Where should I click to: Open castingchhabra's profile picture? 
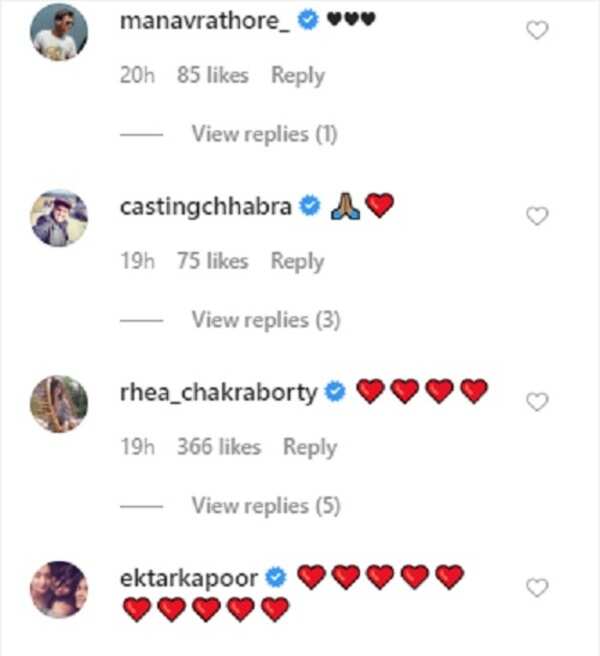point(60,217)
